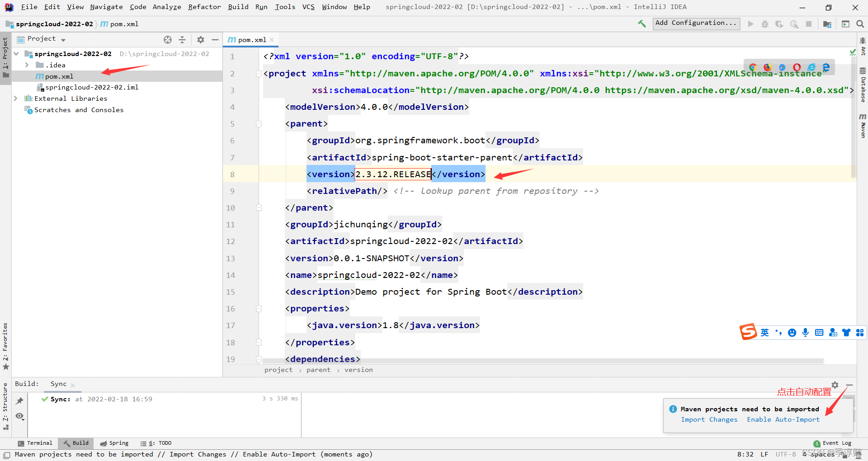Viewport: 868px width, 461px height.
Task: Click Sogou input microphone icon
Action: coord(805,333)
